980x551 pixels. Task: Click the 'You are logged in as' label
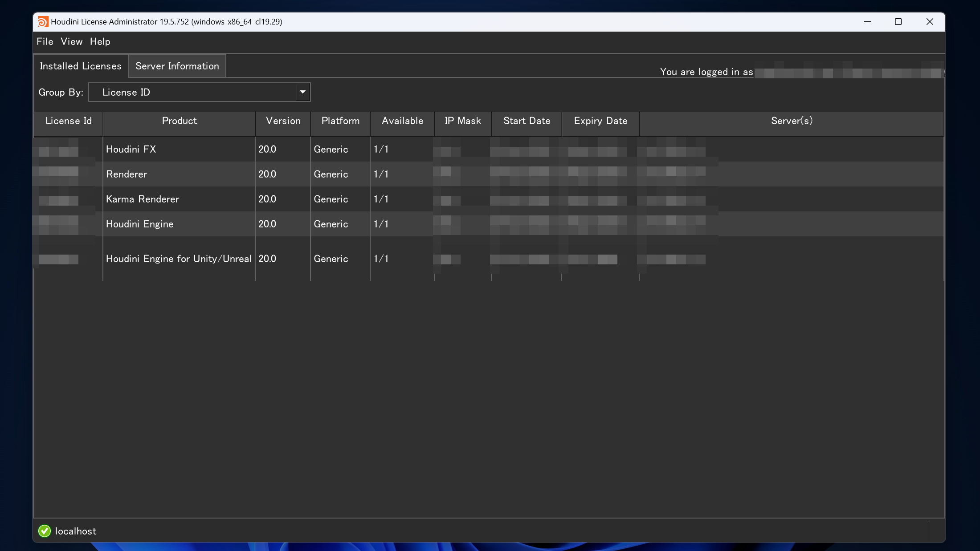point(706,72)
